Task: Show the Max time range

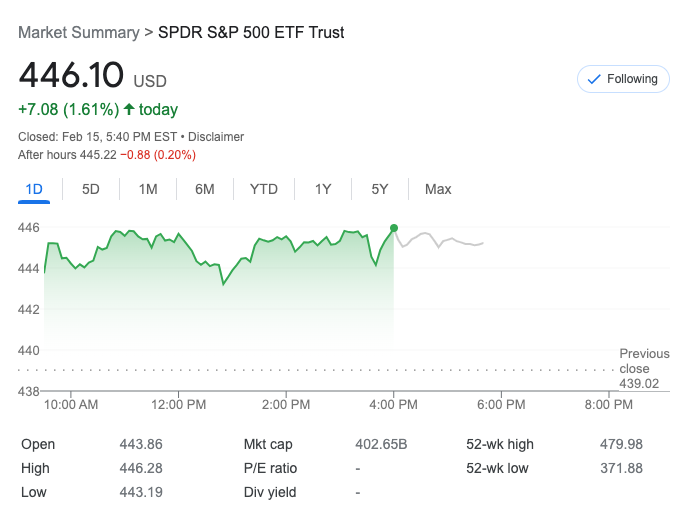Action: tap(438, 189)
